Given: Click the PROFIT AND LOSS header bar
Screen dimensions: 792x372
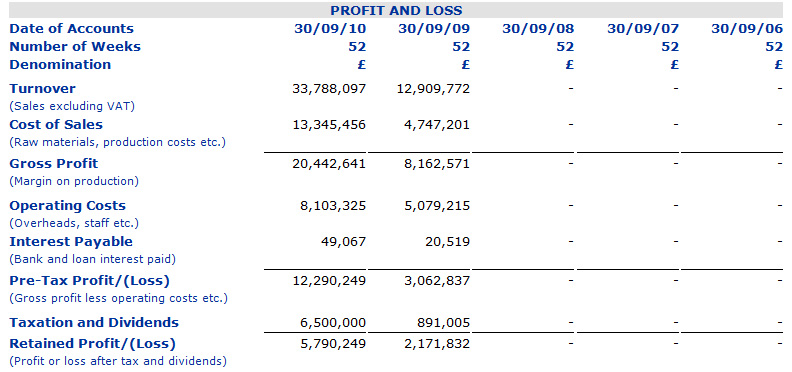Looking at the screenshot, I should click(396, 10).
